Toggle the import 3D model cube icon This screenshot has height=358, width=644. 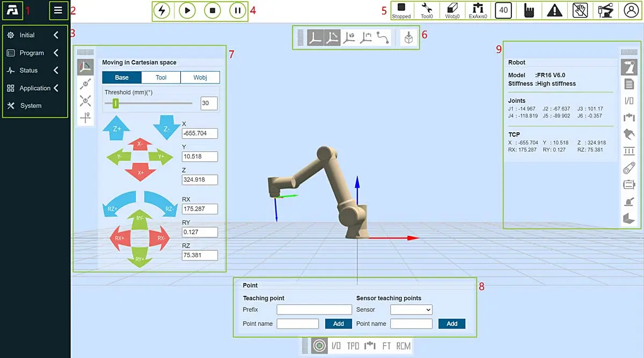pyautogui.click(x=409, y=38)
